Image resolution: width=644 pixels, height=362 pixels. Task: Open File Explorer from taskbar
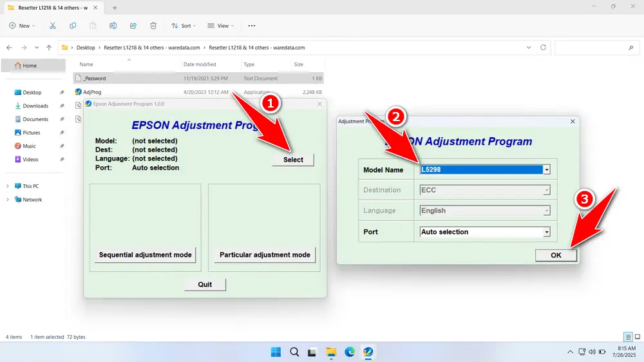(x=331, y=352)
